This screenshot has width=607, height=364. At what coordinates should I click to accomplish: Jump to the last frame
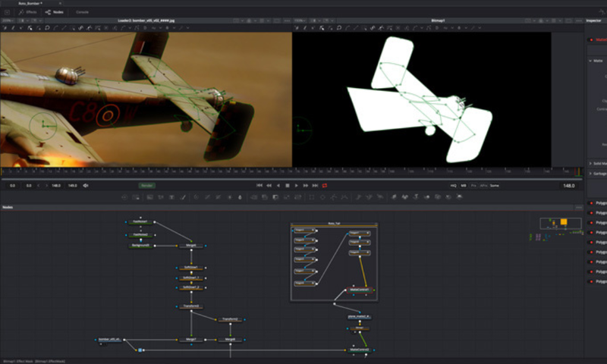[x=315, y=186]
